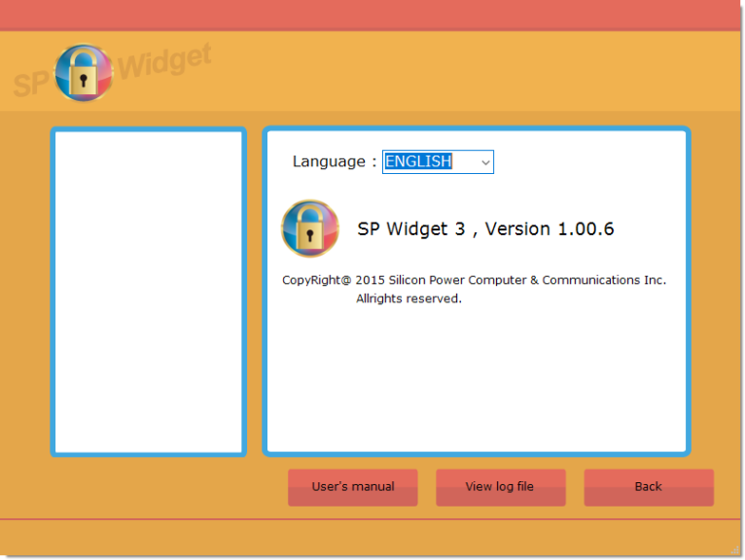The height and width of the screenshot is (560, 745).
Task: Click the 'SP Widget 3 , Version 1.00.6' text
Action: point(485,228)
